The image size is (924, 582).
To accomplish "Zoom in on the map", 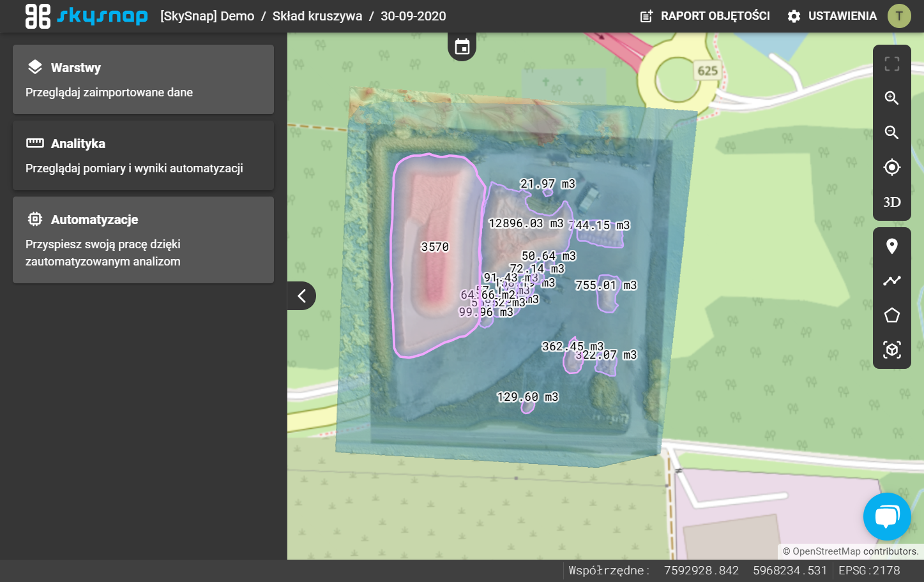I will pos(892,98).
